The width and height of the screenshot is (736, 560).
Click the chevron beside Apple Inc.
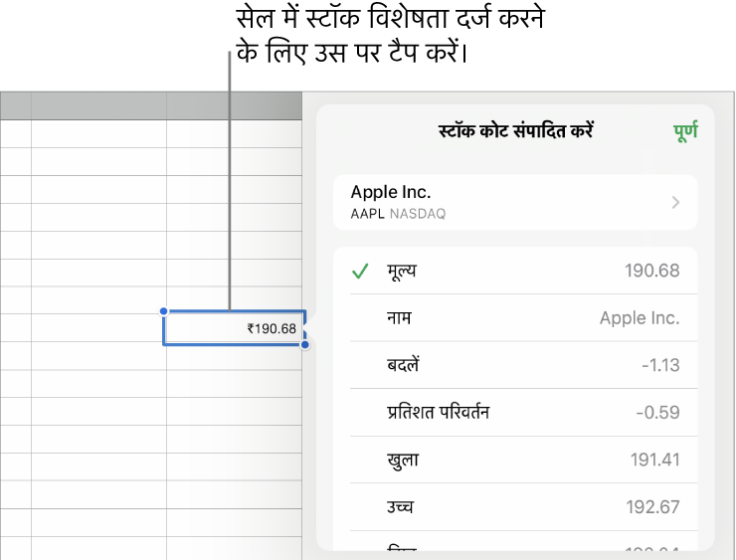[675, 202]
